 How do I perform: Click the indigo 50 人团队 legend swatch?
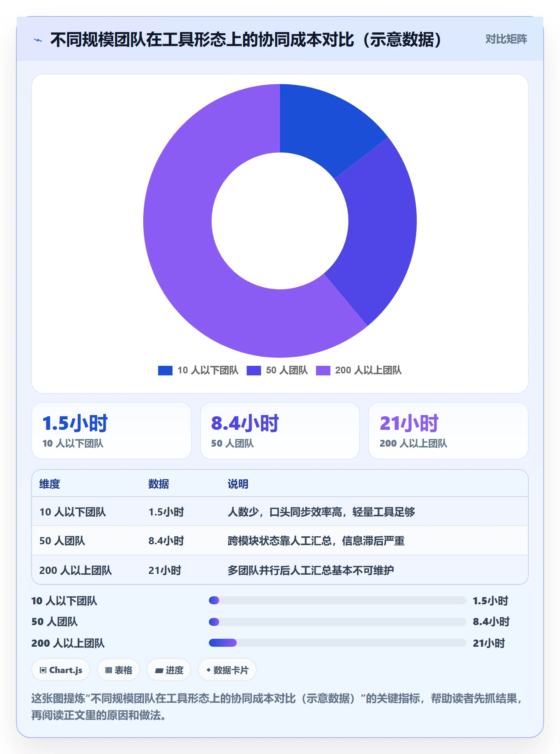click(254, 370)
